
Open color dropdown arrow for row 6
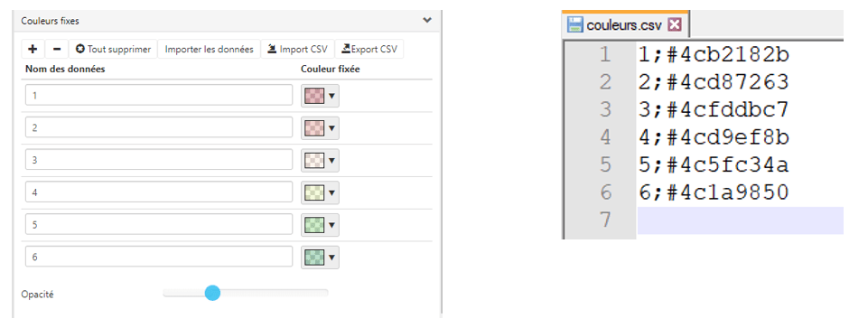331,258
